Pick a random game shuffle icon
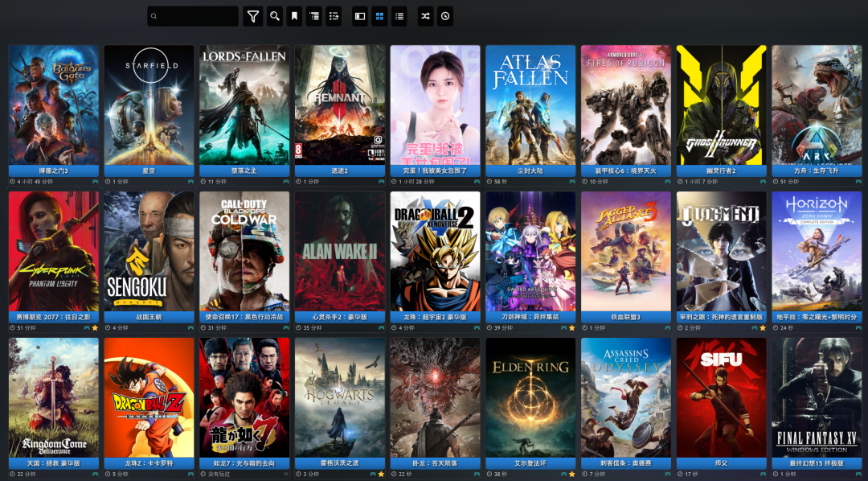 point(425,16)
